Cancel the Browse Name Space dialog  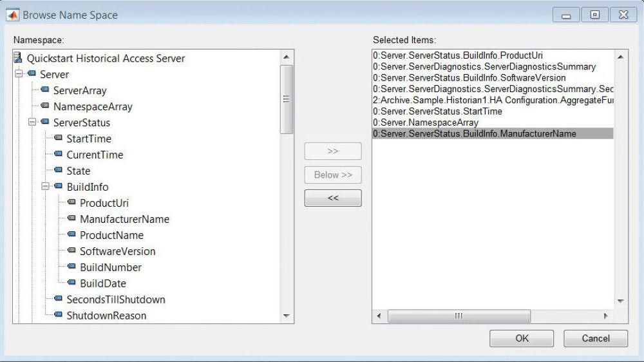coord(595,338)
